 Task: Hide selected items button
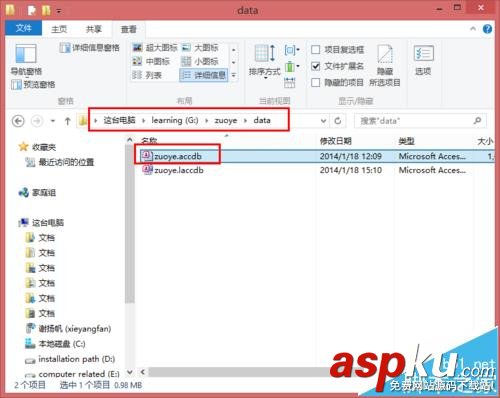(385, 65)
